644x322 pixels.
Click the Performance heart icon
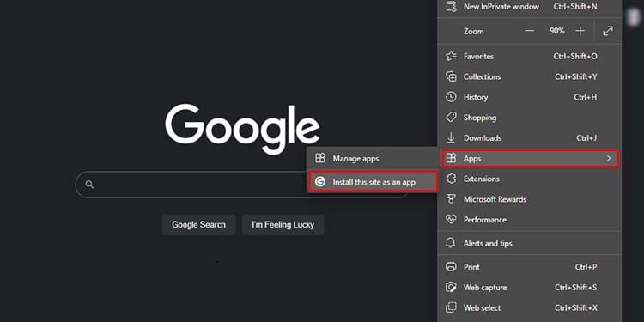point(451,220)
